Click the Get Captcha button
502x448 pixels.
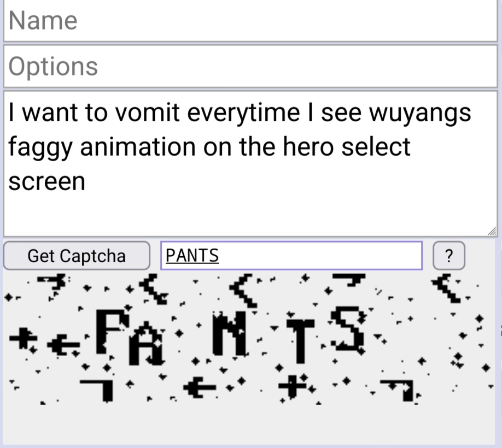(x=77, y=256)
